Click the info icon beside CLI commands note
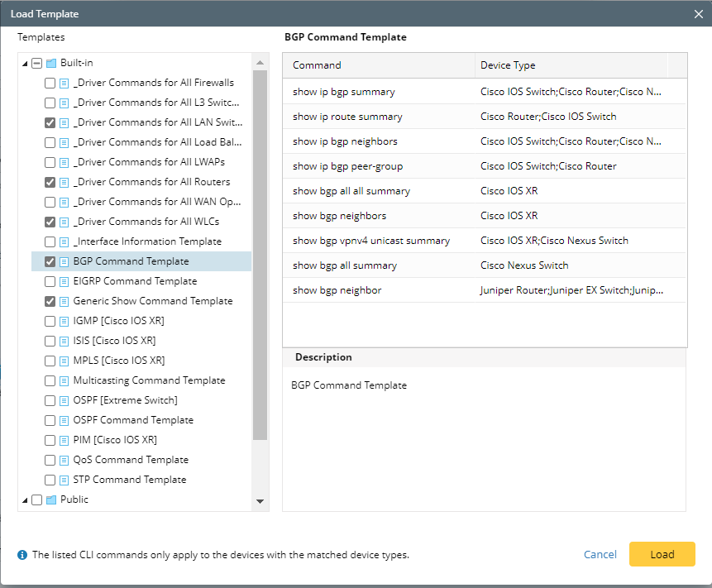Image resolution: width=712 pixels, height=588 pixels. (22, 555)
